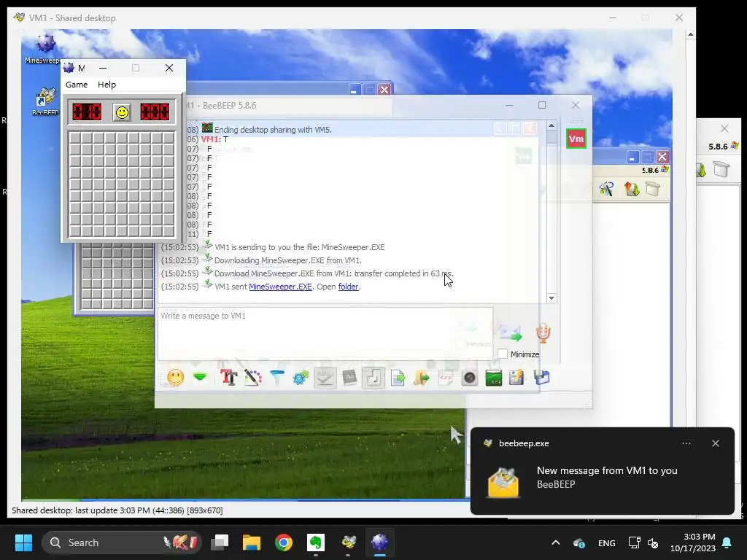Show hidden tray icons chevron
This screenshot has width=747, height=560.
(x=555, y=542)
